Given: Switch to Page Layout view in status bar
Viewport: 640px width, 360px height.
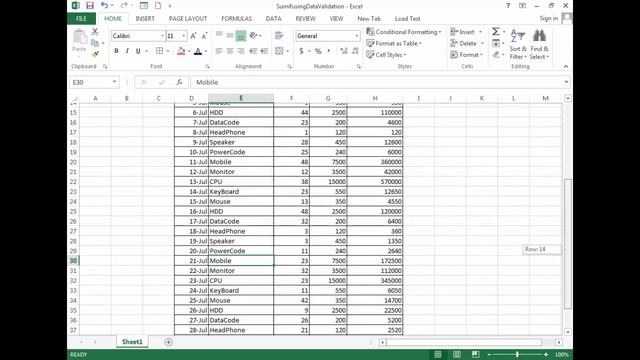Looking at the screenshot, I should [x=456, y=354].
